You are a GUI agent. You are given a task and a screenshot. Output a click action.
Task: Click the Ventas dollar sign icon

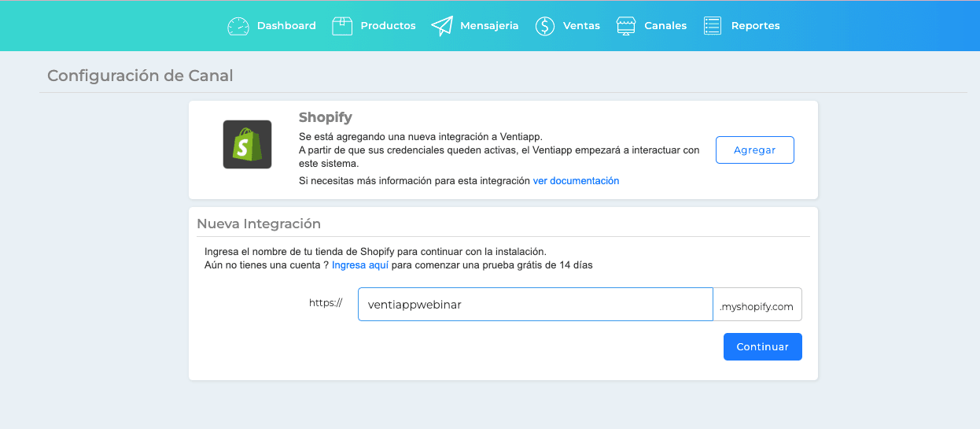[x=545, y=26]
